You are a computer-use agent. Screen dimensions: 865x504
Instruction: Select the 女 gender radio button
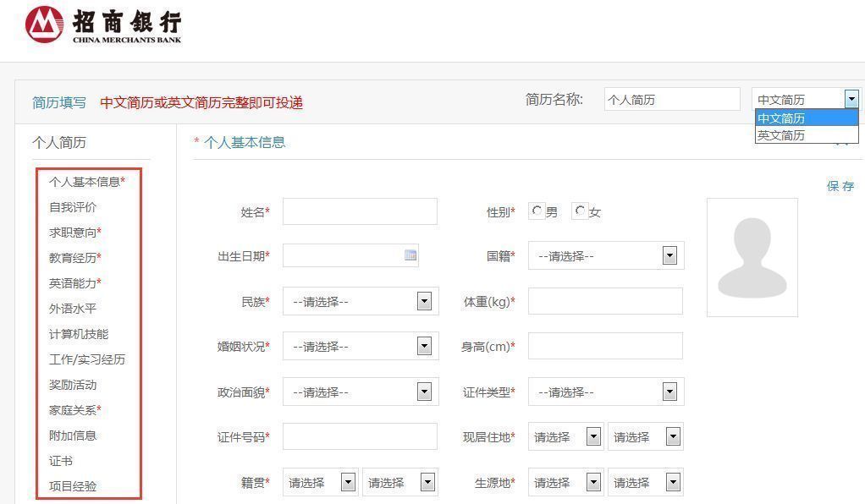click(x=581, y=211)
